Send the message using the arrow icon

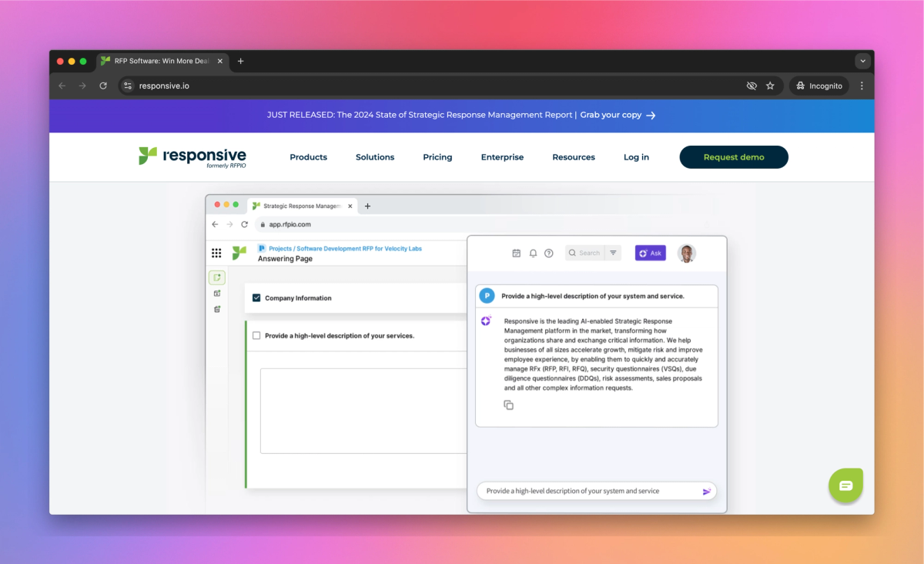click(706, 491)
